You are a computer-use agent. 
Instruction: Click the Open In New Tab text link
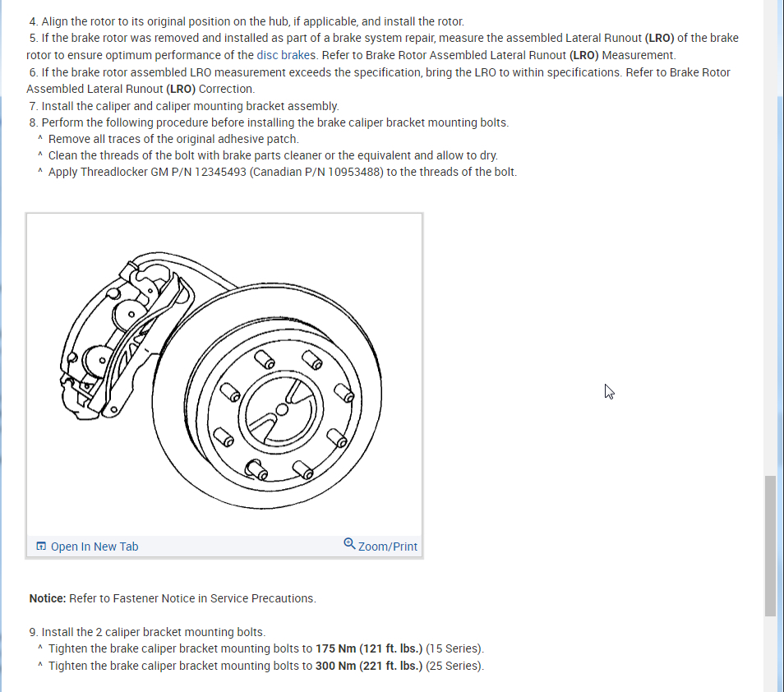pos(95,547)
